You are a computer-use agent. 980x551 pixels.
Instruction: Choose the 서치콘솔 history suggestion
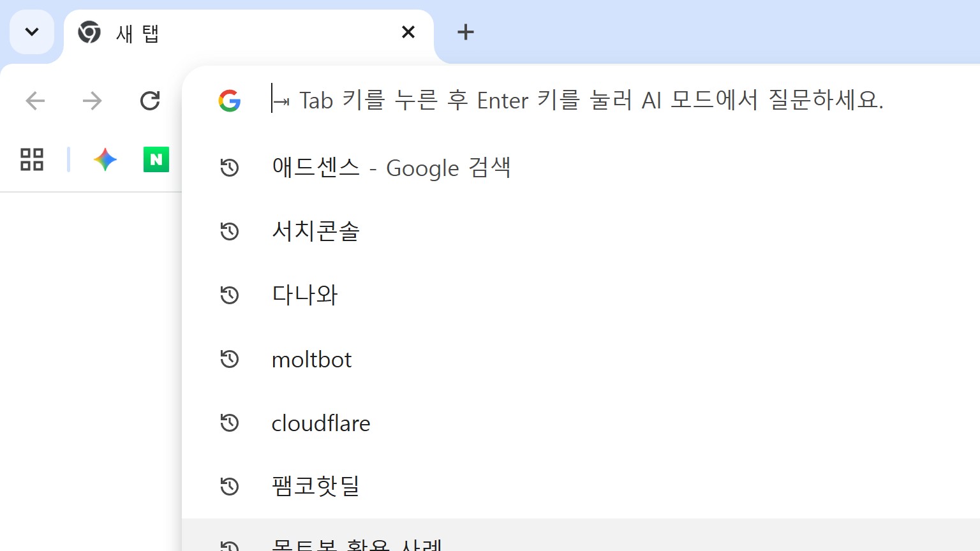[x=316, y=231]
